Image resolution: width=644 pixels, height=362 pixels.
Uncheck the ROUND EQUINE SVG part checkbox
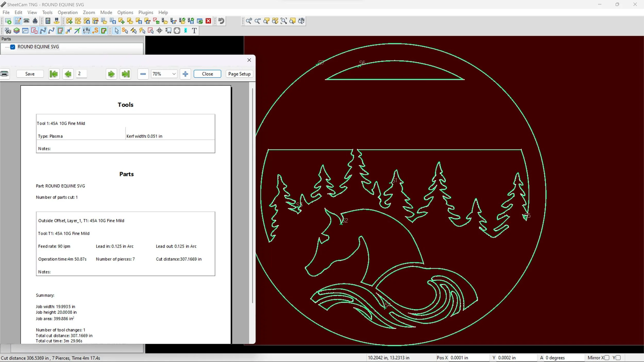[x=13, y=47]
